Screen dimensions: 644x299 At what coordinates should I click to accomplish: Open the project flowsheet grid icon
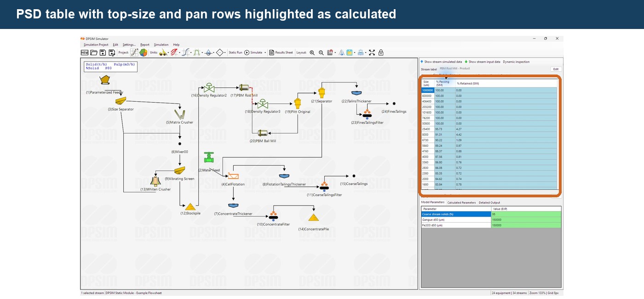[134, 52]
